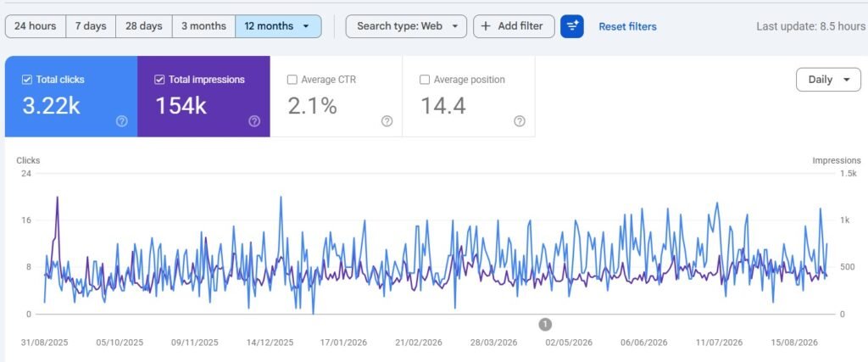
Task: Select the 3 months range
Action: click(203, 26)
